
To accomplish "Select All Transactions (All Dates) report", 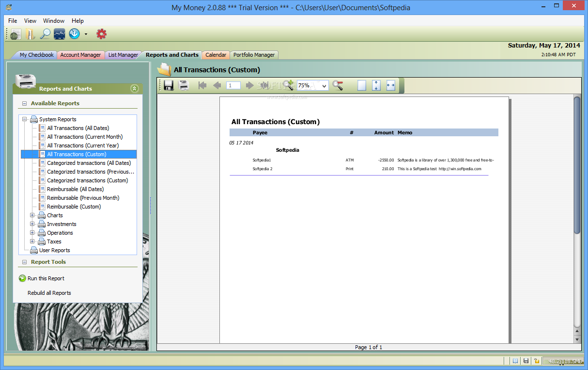I will click(78, 128).
